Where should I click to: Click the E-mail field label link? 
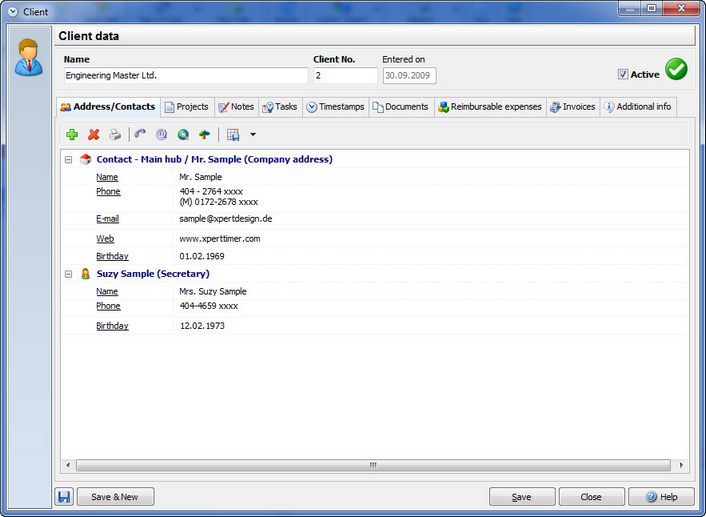click(x=108, y=219)
